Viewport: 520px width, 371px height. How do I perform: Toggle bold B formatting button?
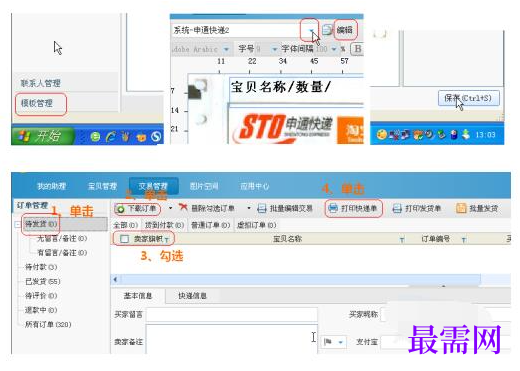tap(357, 49)
